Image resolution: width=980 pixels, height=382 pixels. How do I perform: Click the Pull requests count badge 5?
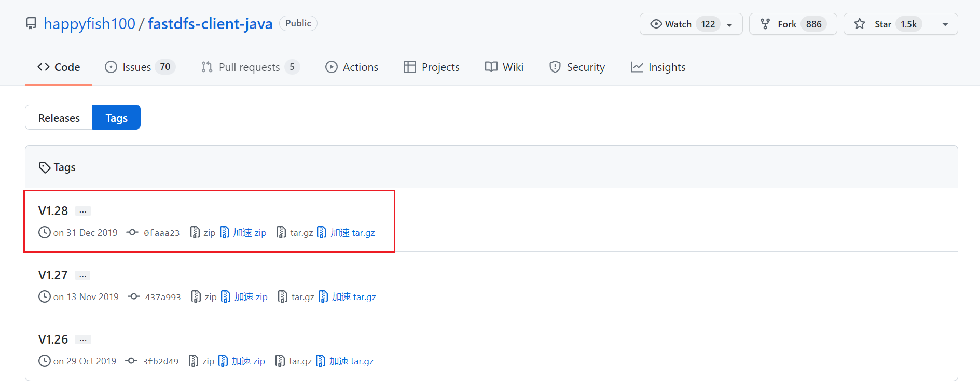(x=292, y=67)
